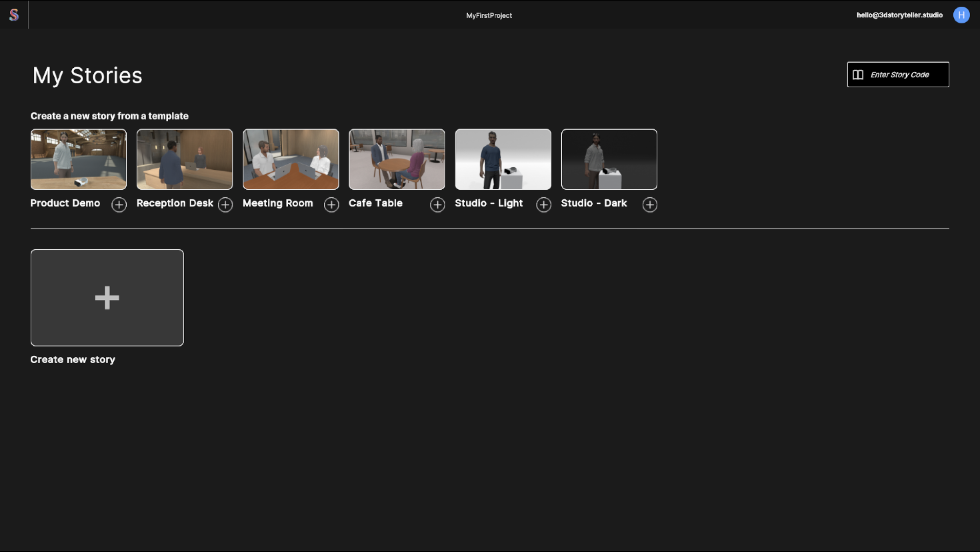Add Product Demo template with plus icon
980x552 pixels.
tap(119, 205)
